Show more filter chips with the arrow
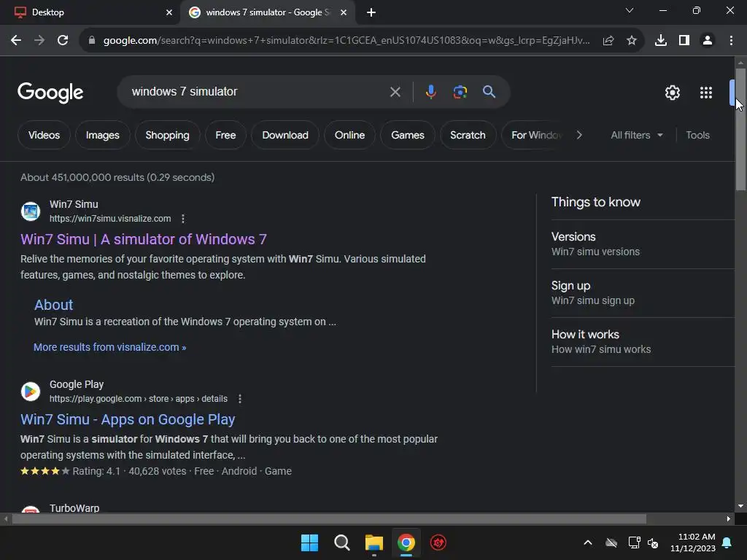The image size is (747, 560). pos(578,135)
